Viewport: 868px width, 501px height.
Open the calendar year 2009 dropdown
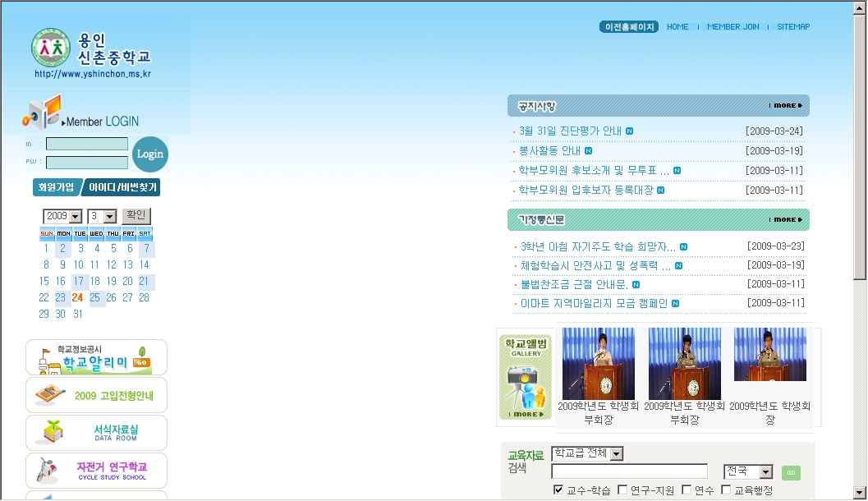pos(76,217)
